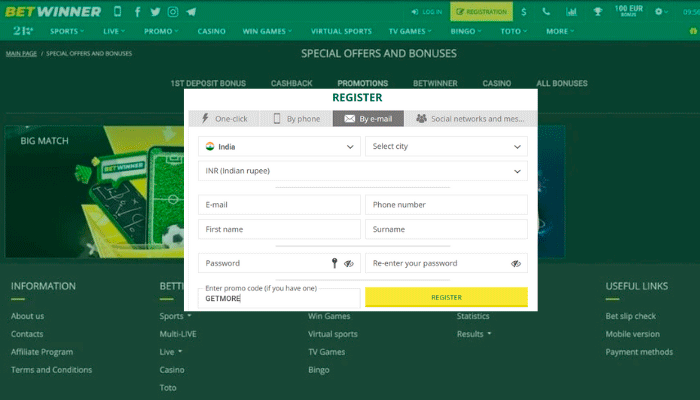Click the BetWinner logo
Screen dimensions: 700x400
pyautogui.click(x=53, y=12)
